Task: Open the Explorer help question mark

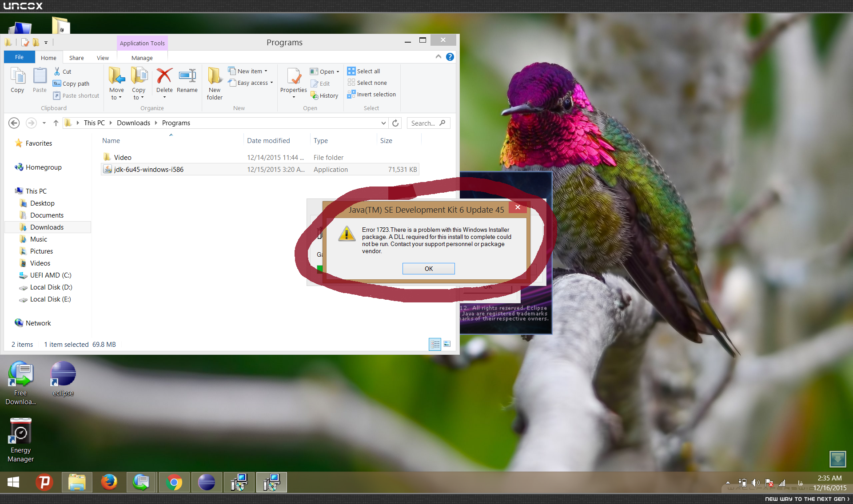Action: pyautogui.click(x=450, y=57)
